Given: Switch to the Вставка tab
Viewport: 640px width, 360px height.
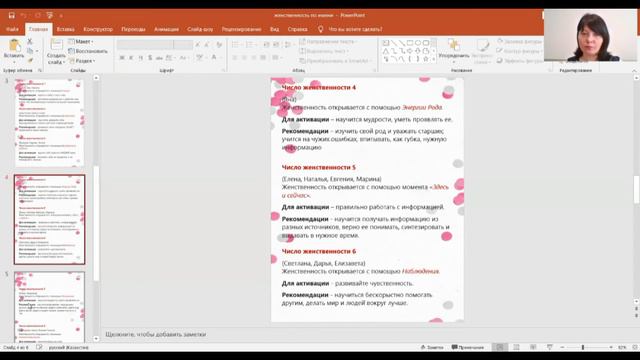Looking at the screenshot, I should pos(65,29).
